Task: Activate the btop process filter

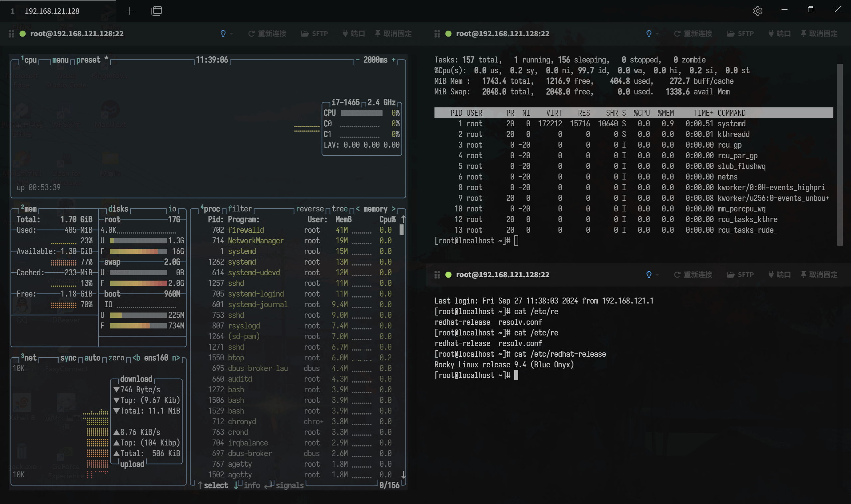Action: (240, 208)
